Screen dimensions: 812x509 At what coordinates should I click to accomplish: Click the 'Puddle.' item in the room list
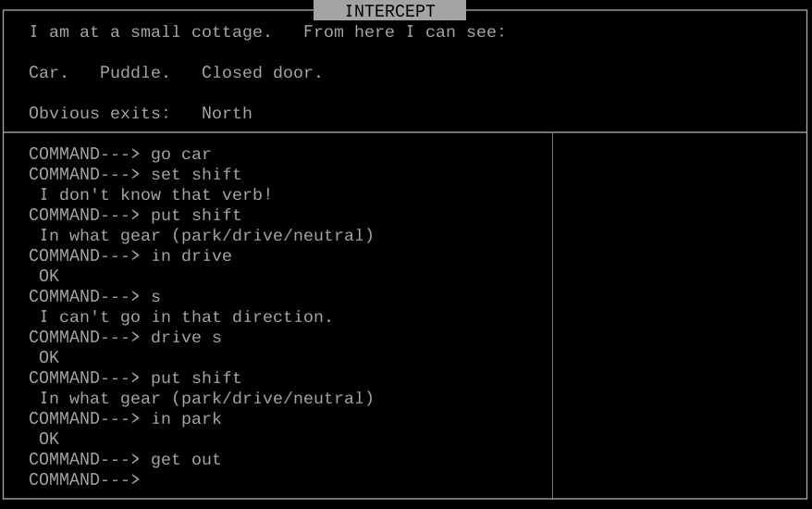click(x=135, y=72)
